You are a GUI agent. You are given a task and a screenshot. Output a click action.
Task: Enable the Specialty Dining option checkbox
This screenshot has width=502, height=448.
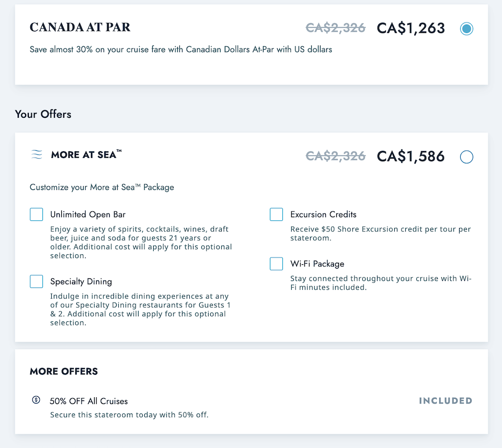pos(36,282)
